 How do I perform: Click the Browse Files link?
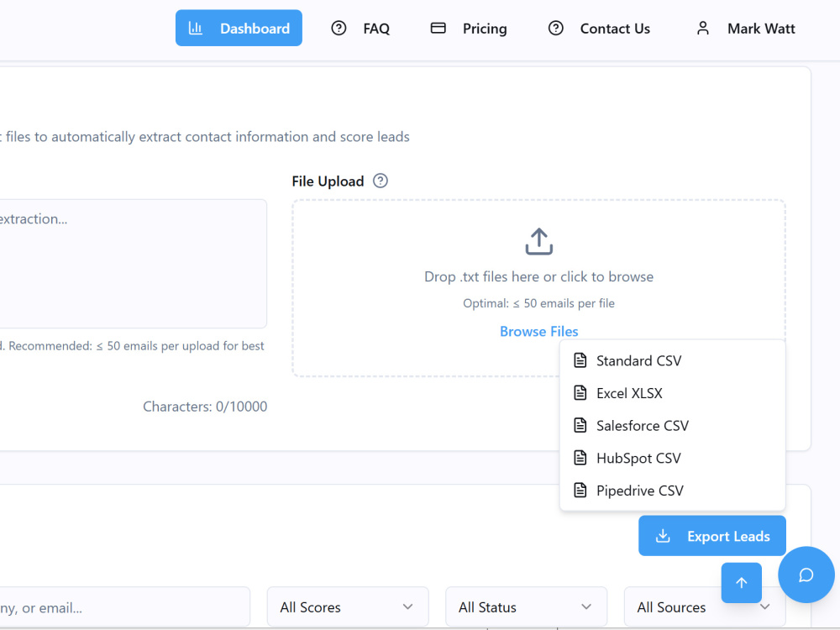click(539, 332)
